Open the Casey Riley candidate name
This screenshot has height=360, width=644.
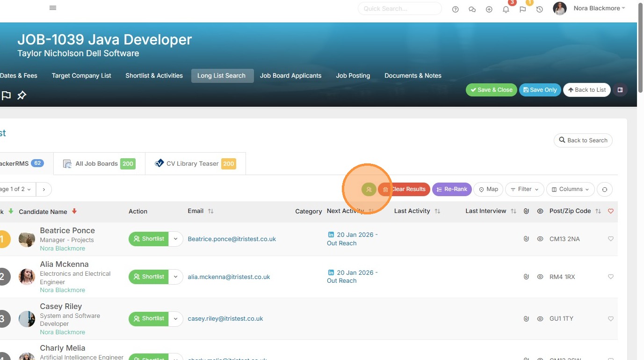tap(61, 306)
